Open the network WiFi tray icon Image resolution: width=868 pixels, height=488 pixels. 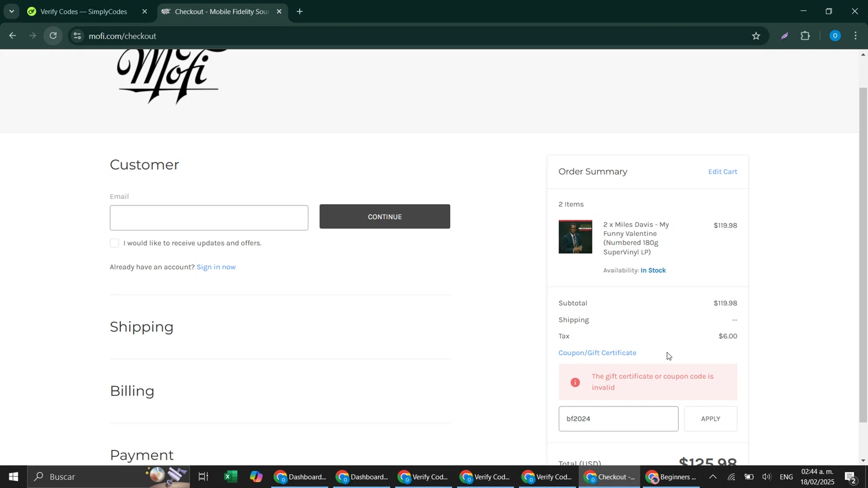click(731, 477)
